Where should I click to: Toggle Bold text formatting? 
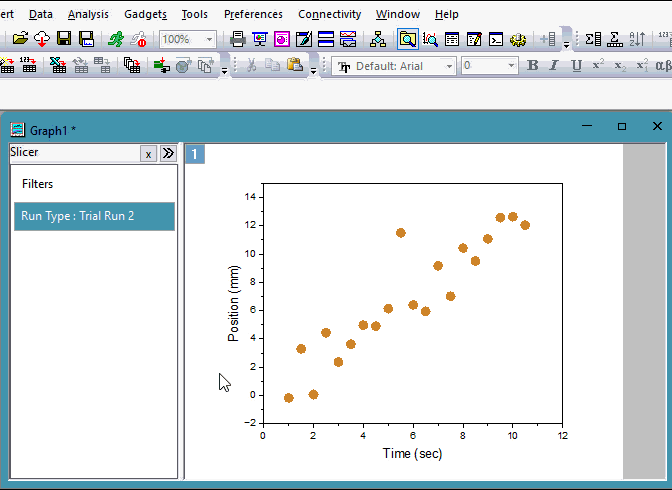(532, 66)
